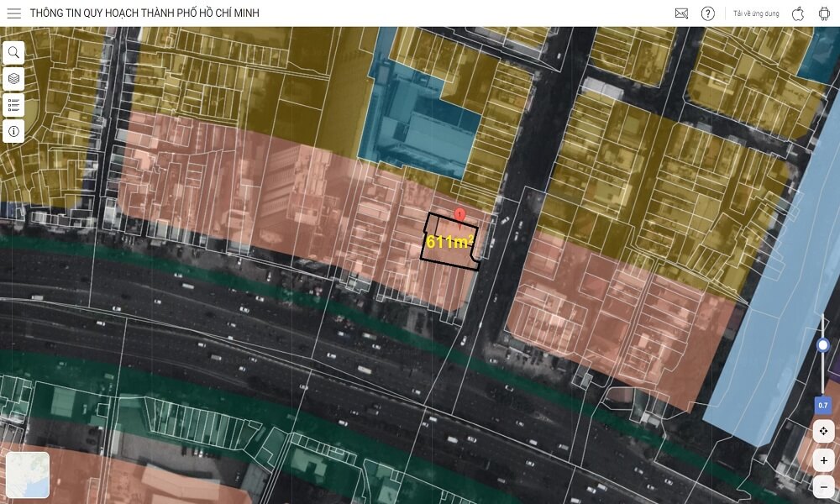Click the 'Tải về ứng dụng' text
The image size is (840, 504).
(756, 13)
